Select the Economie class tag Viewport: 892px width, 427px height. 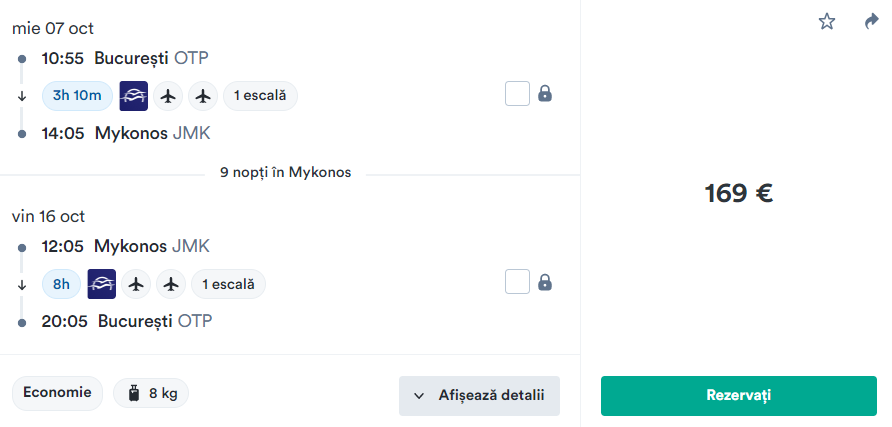(57, 393)
